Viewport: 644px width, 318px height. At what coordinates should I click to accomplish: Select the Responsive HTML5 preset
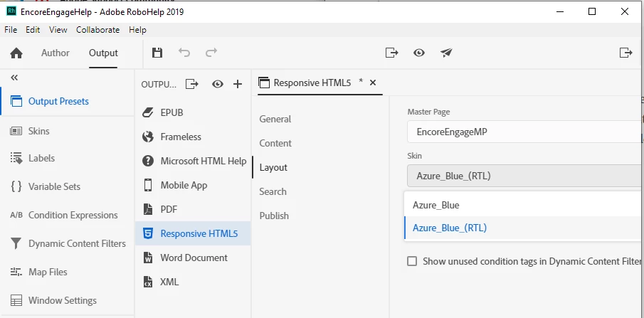tap(193, 233)
